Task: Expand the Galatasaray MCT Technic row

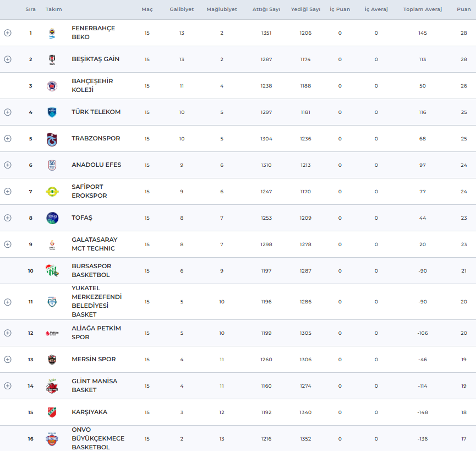Action: click(8, 244)
